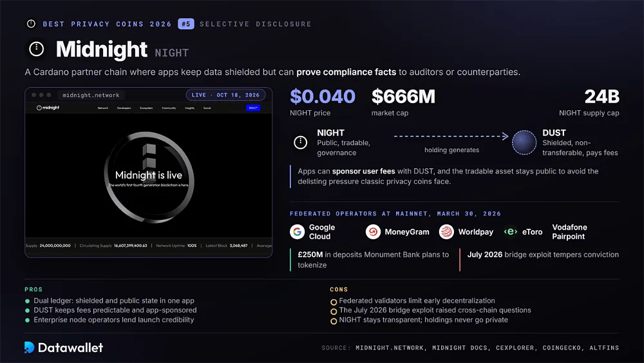Viewport: 644px width, 363px height.
Task: Click the NIGHT ticker beside the Midnight title
Action: (172, 53)
